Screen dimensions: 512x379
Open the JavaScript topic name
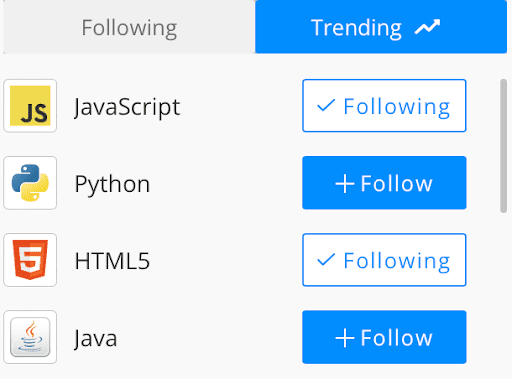(127, 107)
